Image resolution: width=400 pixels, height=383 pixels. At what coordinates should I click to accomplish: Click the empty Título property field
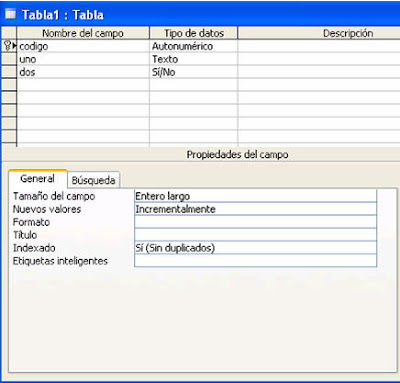tap(255, 235)
